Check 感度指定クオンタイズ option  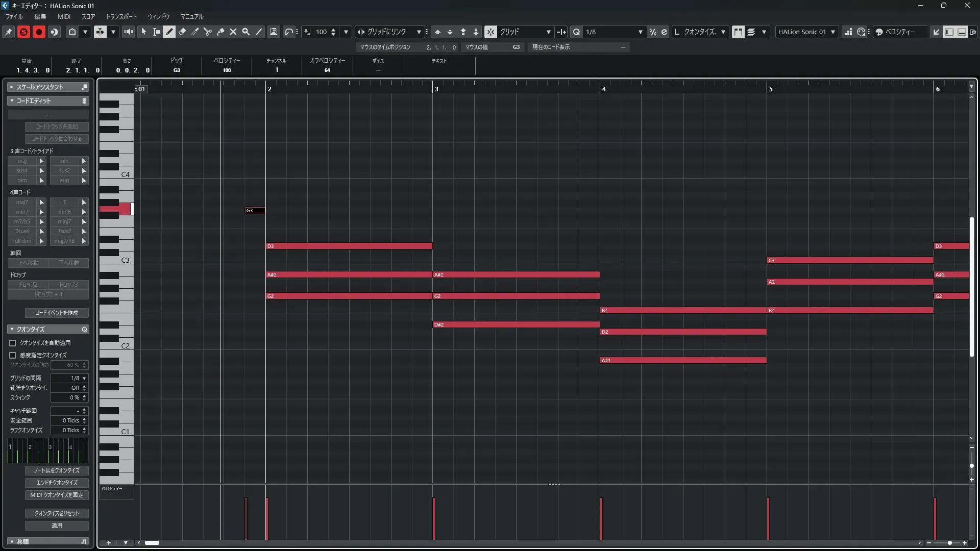[x=13, y=355]
